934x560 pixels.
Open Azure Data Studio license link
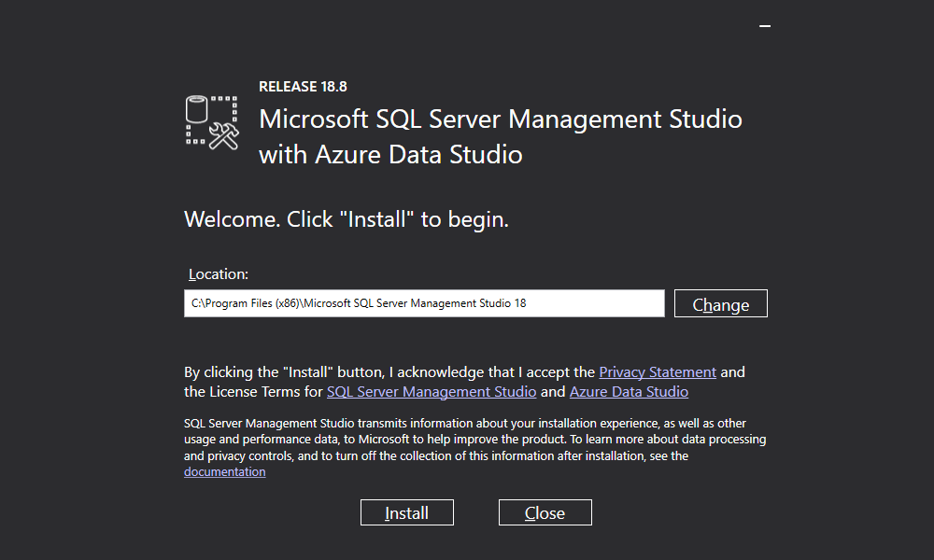629,392
